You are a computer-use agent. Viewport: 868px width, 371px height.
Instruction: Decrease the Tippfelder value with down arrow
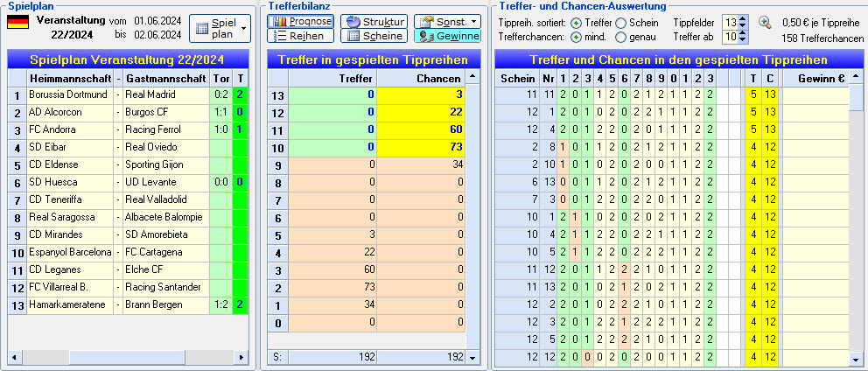pos(743,26)
